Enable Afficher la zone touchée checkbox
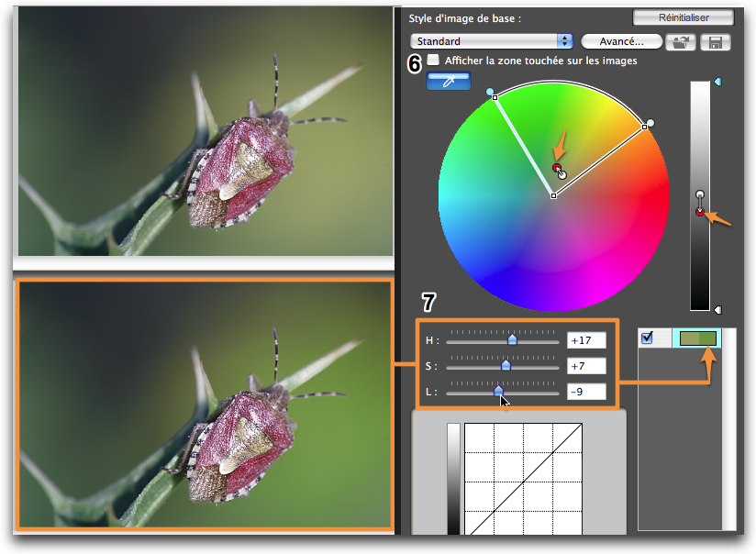The width and height of the screenshot is (756, 554). tap(433, 60)
